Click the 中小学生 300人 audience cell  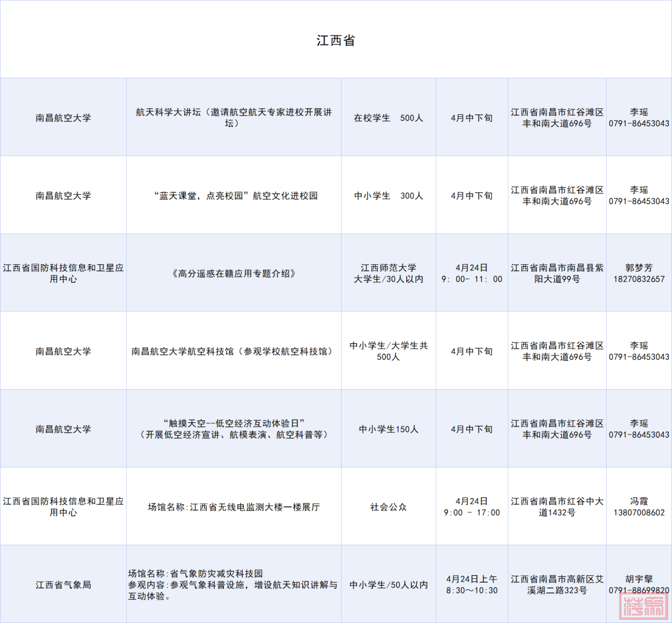tap(388, 196)
